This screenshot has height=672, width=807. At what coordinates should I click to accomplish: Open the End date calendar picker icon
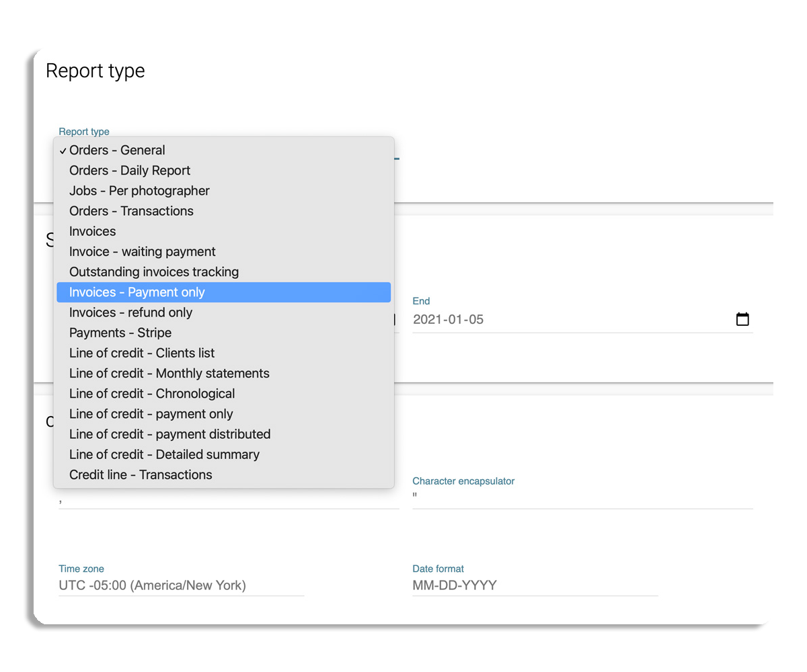pyautogui.click(x=742, y=319)
